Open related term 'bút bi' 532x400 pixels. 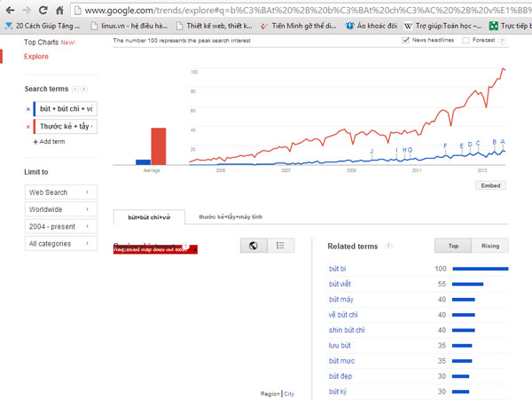pyautogui.click(x=337, y=269)
